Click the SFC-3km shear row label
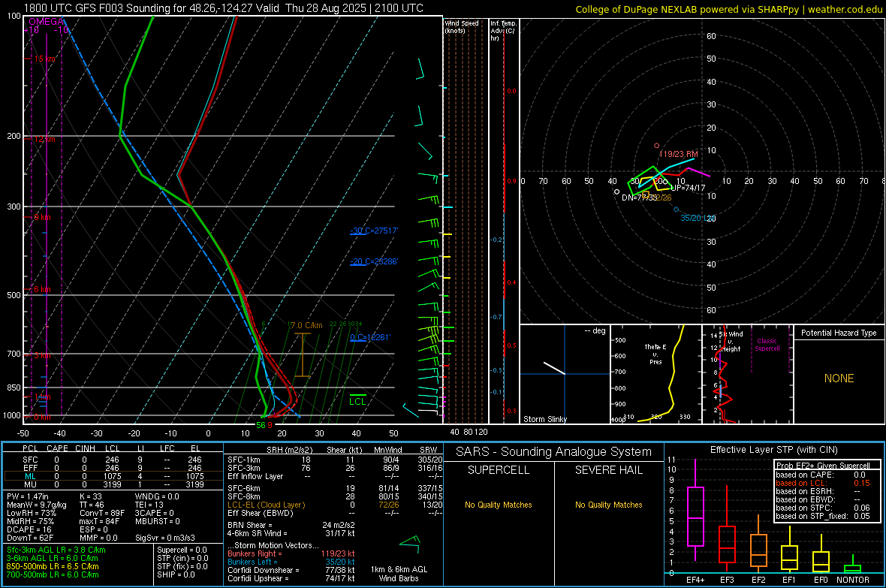This screenshot has width=886, height=588. point(244,468)
